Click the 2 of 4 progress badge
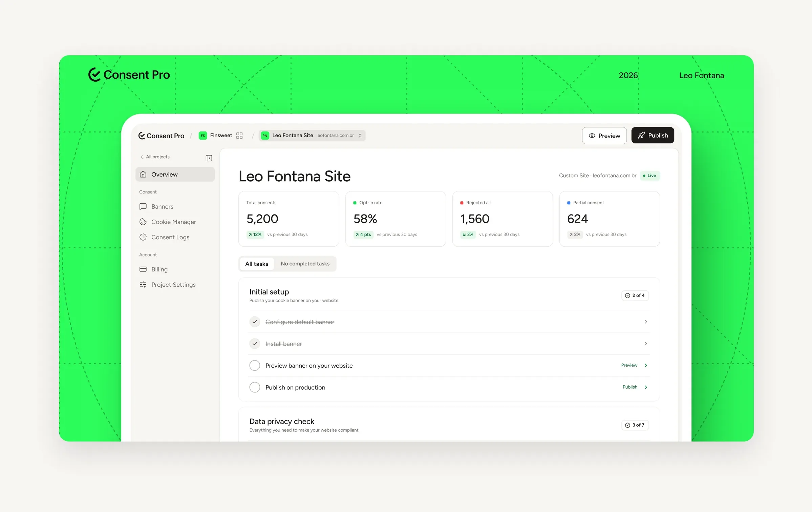Image resolution: width=812 pixels, height=512 pixels. point(635,295)
